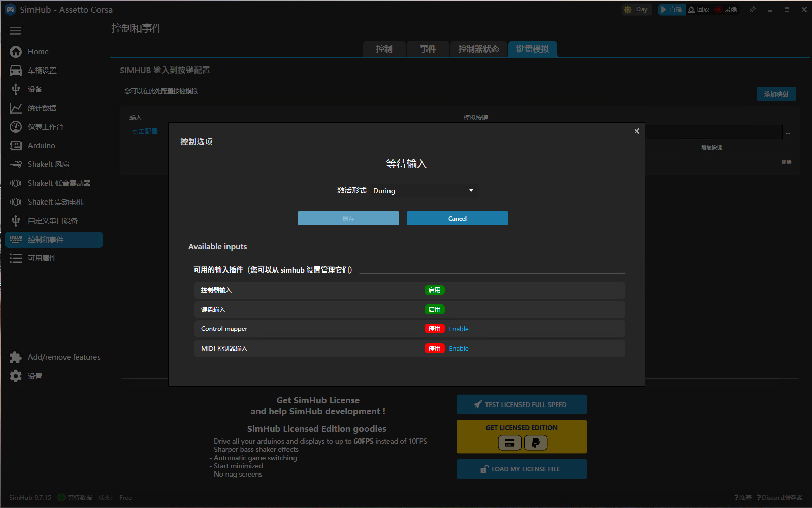Click the SimHub logo in title bar
Image resolution: width=812 pixels, height=508 pixels.
point(10,10)
